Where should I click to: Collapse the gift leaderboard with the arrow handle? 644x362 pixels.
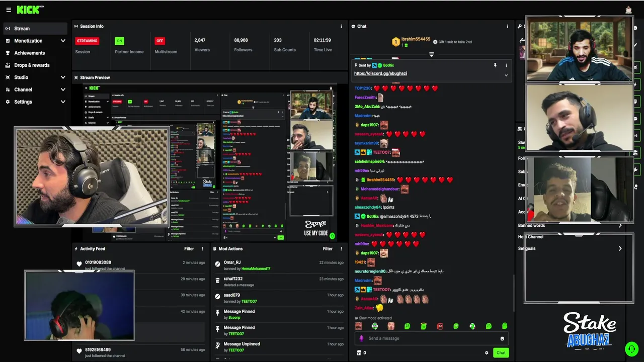(431, 54)
